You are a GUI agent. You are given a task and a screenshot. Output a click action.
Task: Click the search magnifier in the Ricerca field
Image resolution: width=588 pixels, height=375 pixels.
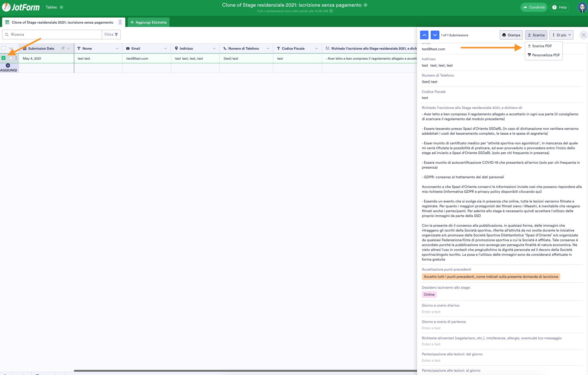pos(7,34)
